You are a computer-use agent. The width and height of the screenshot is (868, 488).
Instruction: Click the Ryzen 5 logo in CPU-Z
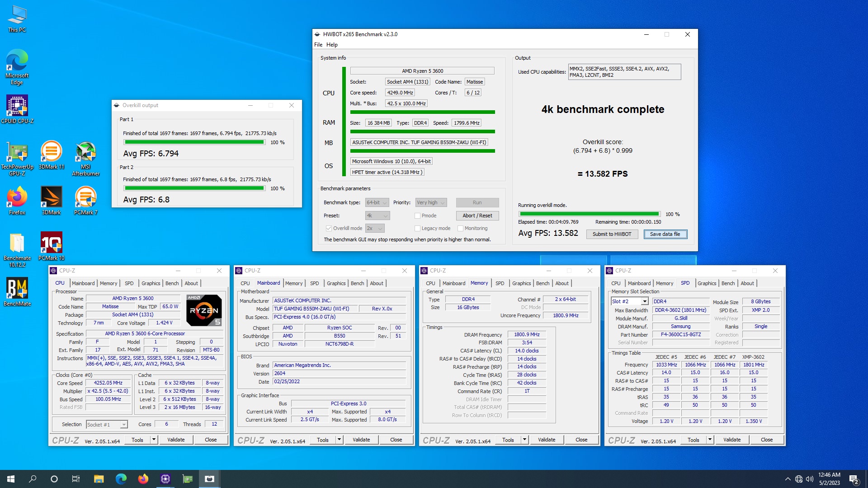tap(204, 310)
